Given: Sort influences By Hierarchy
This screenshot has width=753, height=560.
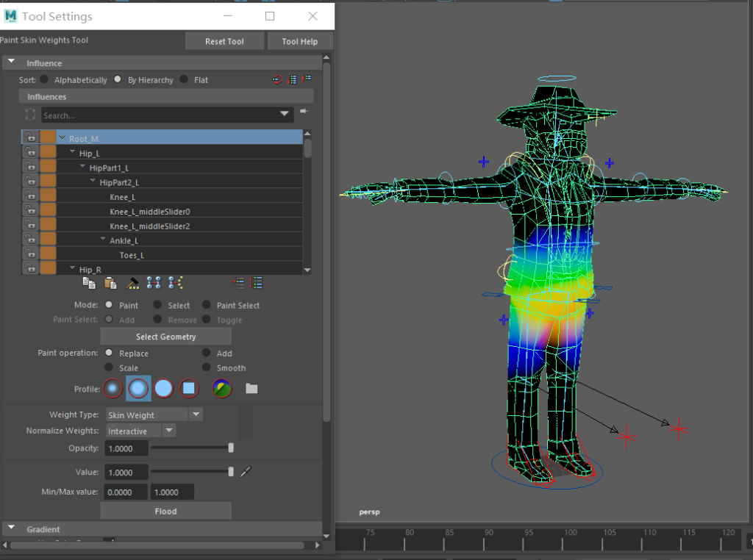Looking at the screenshot, I should click(x=118, y=79).
